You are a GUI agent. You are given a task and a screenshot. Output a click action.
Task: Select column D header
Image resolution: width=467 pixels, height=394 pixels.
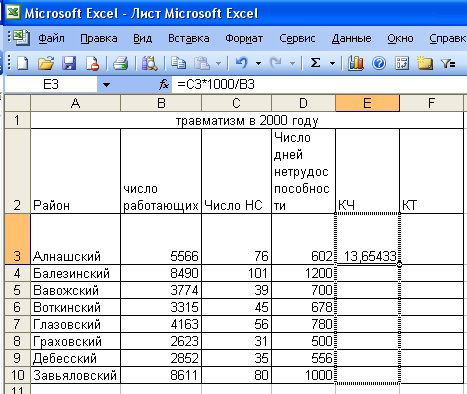pos(303,103)
